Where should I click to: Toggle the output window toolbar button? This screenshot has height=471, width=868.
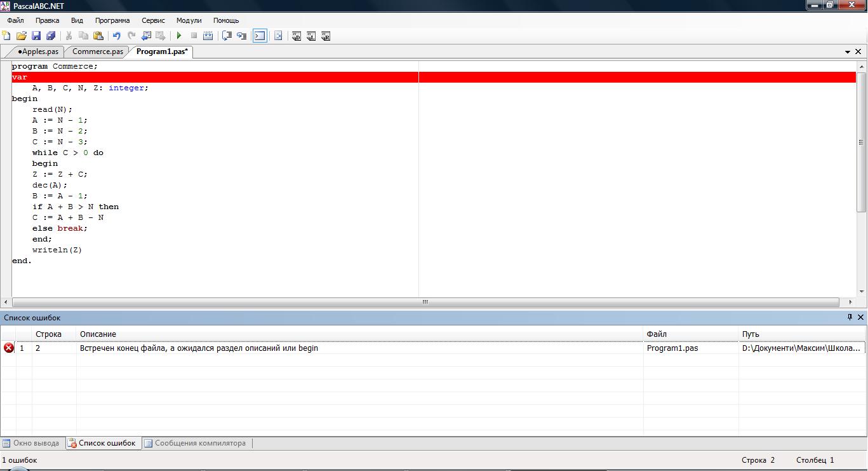click(x=260, y=36)
